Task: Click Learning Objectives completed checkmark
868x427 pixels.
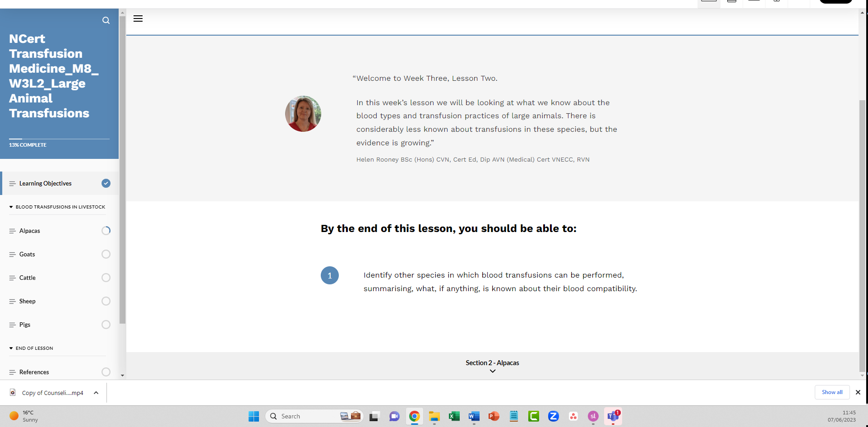Action: pyautogui.click(x=106, y=183)
